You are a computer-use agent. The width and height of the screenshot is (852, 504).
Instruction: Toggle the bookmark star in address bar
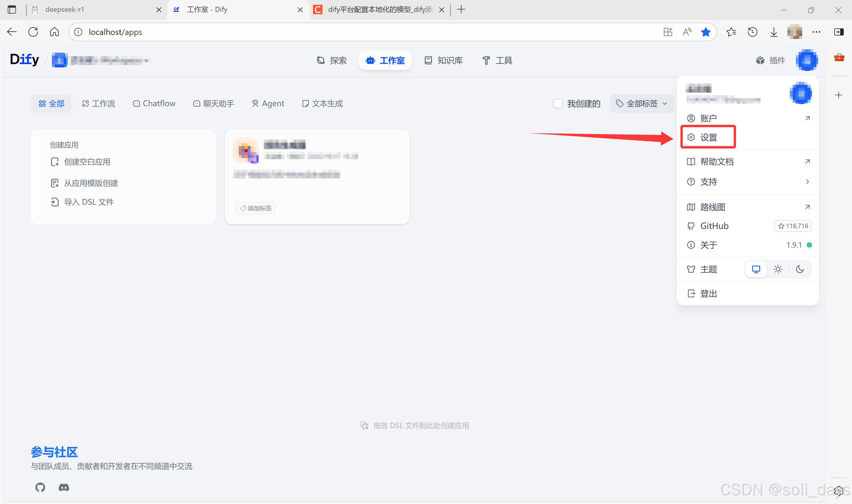coord(706,32)
